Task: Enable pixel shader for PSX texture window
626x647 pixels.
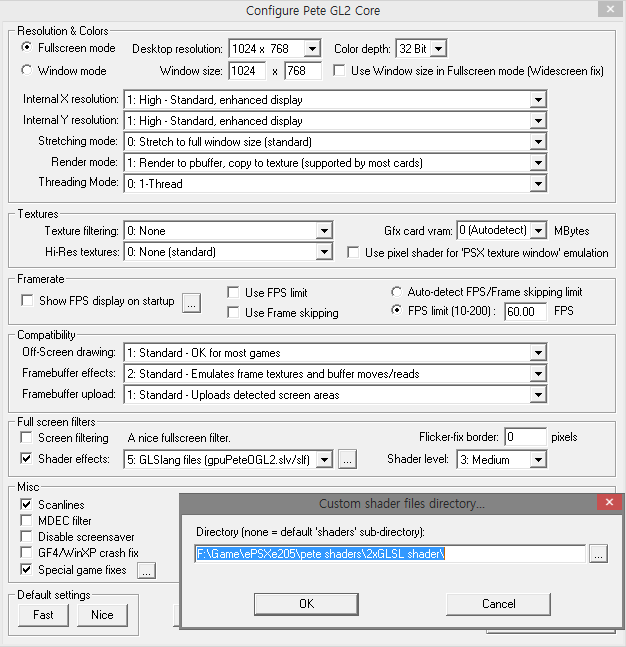Action: [353, 252]
